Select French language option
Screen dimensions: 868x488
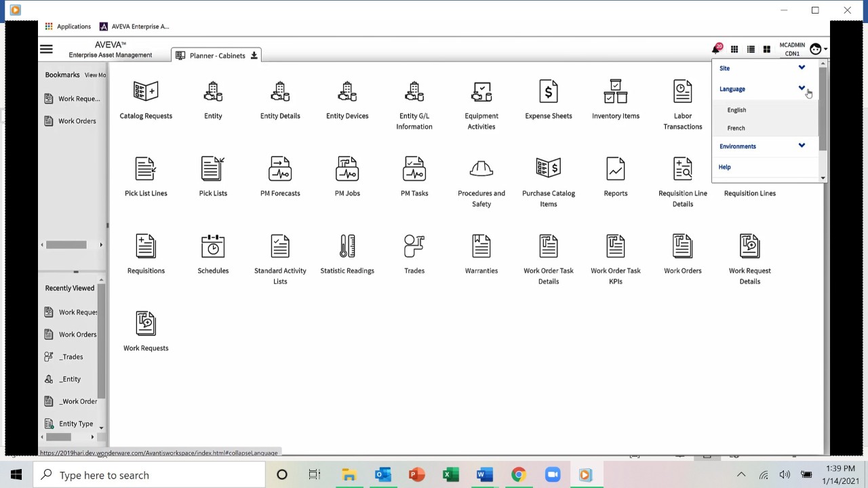point(736,128)
